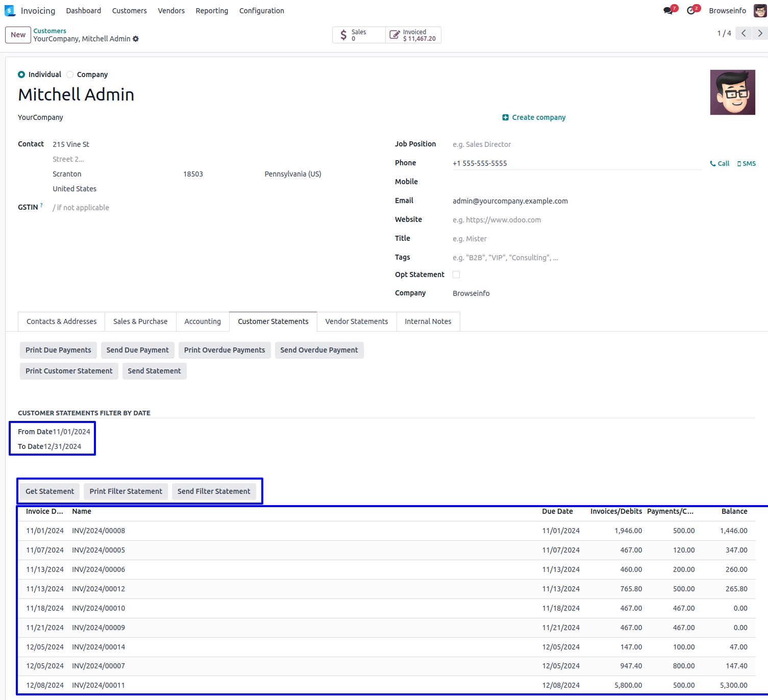Open the activities clock icon
768x700 pixels.
(691, 11)
